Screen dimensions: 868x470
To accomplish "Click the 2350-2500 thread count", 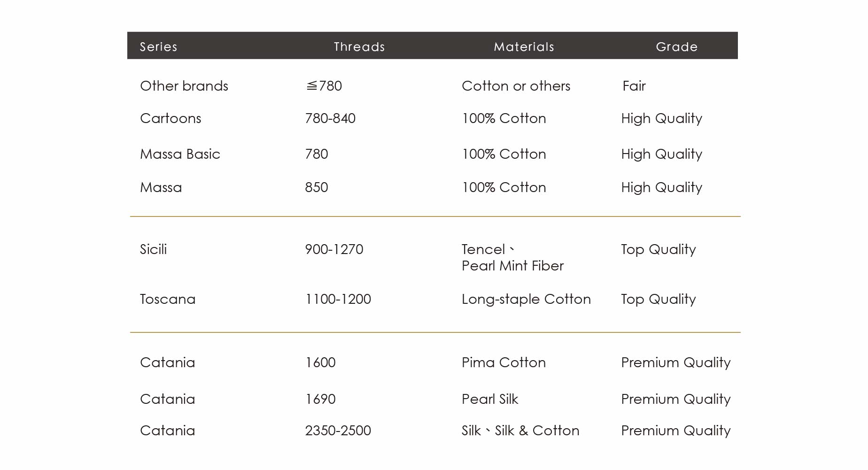I will coord(338,431).
